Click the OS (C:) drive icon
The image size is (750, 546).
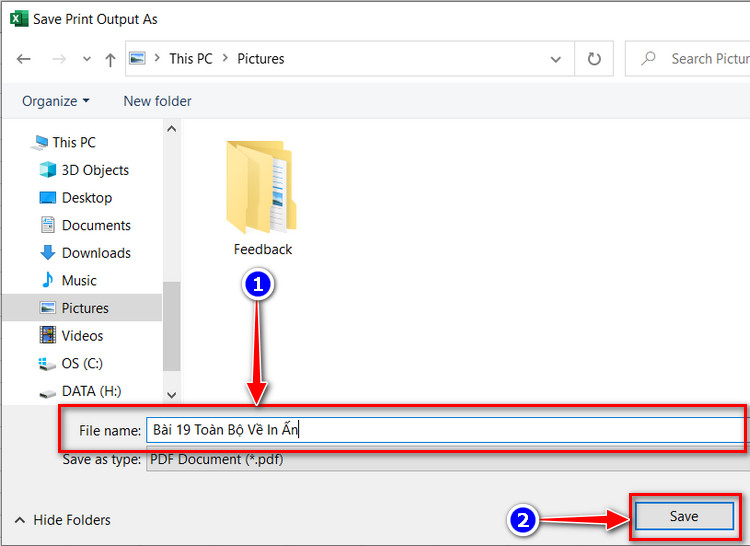(47, 364)
